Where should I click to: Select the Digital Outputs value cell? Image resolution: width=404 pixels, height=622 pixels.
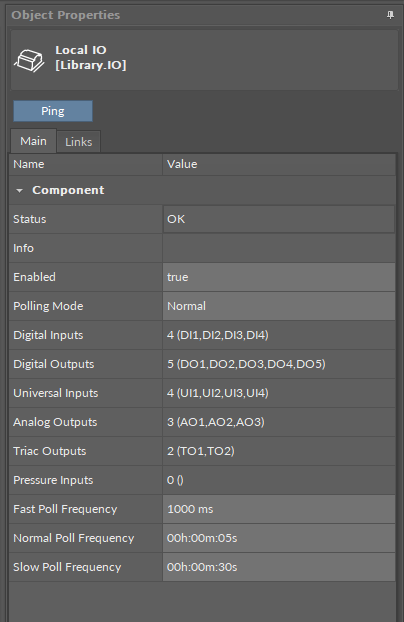tap(279, 364)
